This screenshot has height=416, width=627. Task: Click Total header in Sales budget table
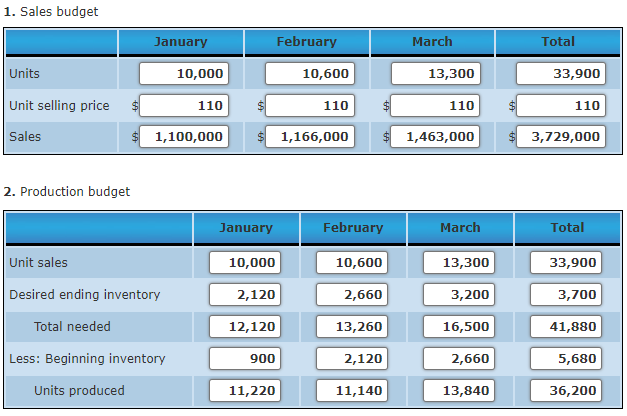[558, 42]
